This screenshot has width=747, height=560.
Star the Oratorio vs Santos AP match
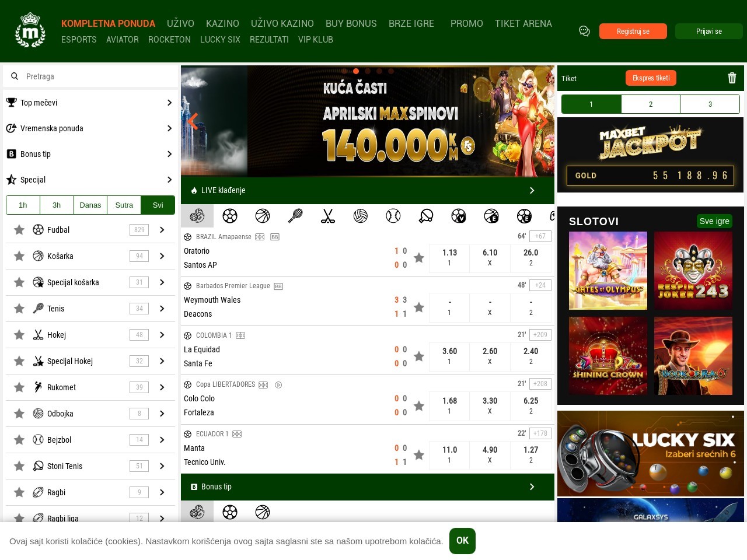point(419,258)
